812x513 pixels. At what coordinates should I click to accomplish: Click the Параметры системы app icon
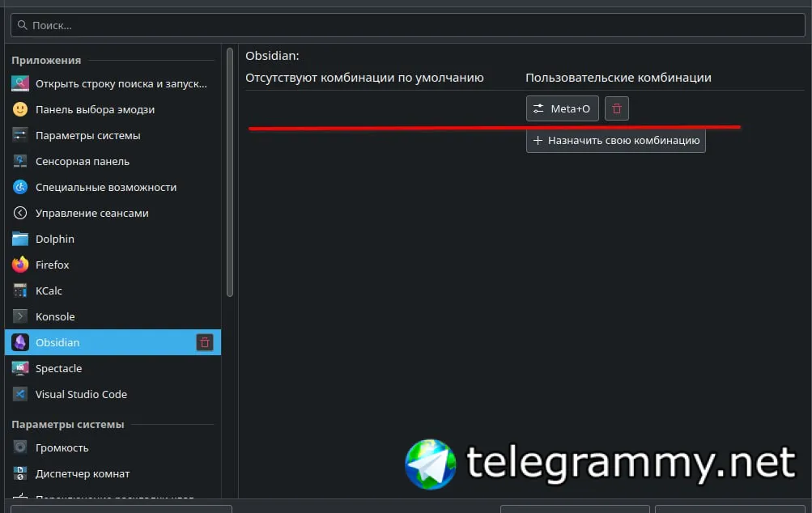coord(20,135)
